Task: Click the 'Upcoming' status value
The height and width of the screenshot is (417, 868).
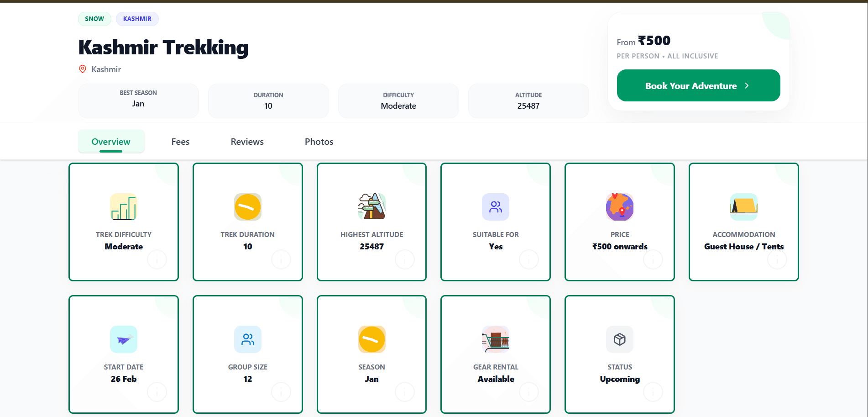Action: click(x=620, y=379)
